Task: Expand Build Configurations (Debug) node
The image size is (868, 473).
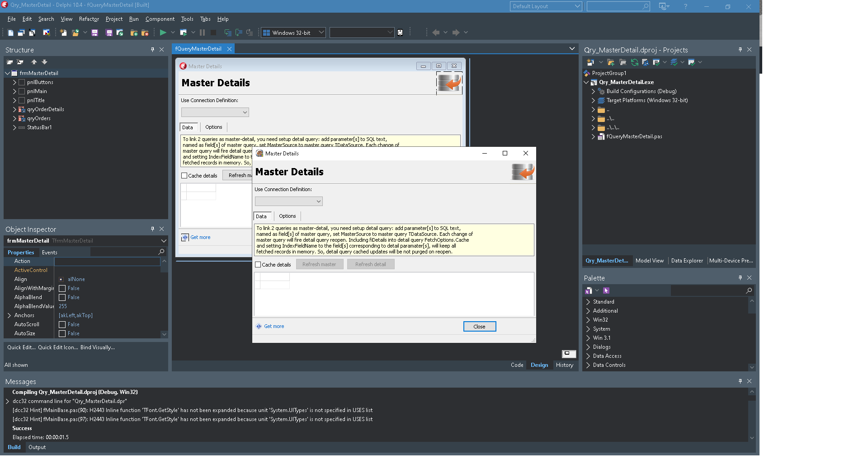Action: (593, 91)
